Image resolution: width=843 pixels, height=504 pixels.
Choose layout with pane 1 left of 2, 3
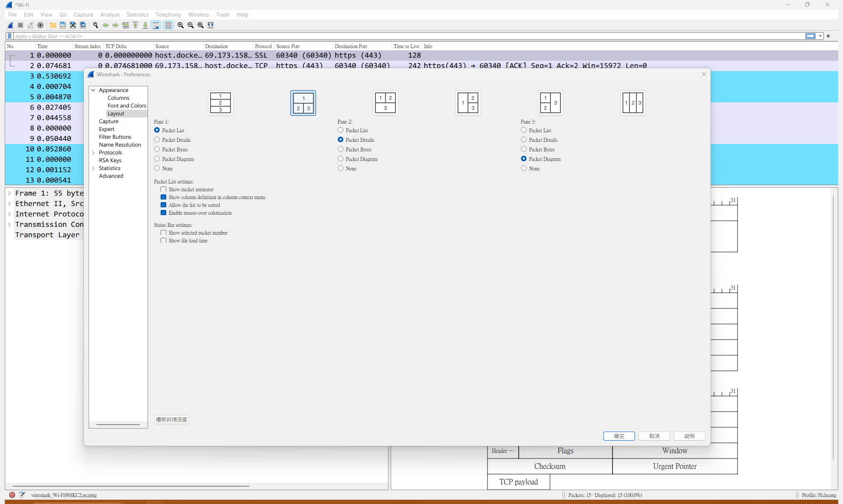[x=468, y=103]
